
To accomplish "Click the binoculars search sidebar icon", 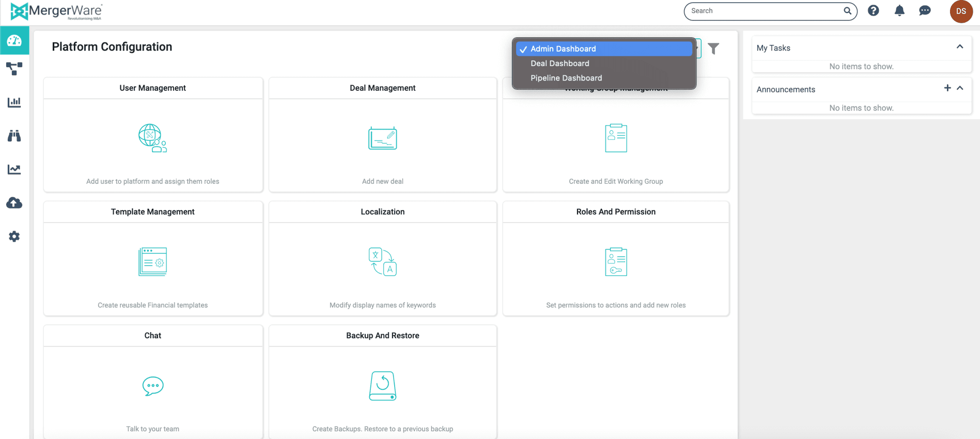I will [14, 136].
